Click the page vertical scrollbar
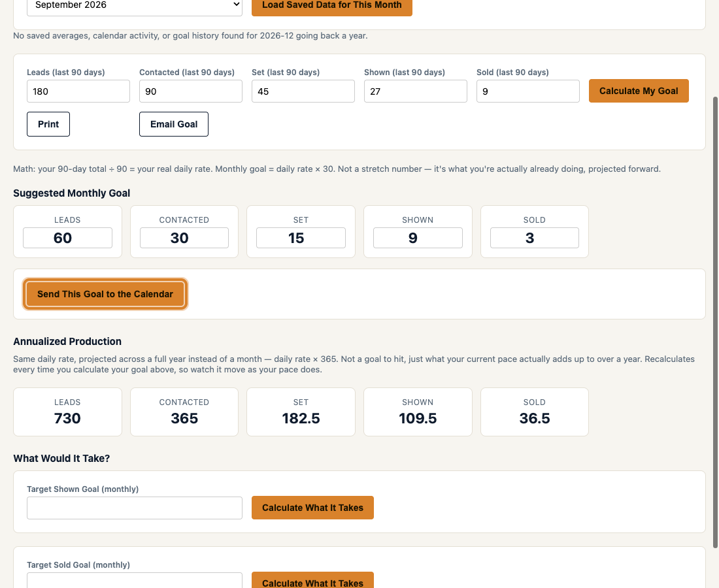The height and width of the screenshot is (588, 719). (x=715, y=321)
